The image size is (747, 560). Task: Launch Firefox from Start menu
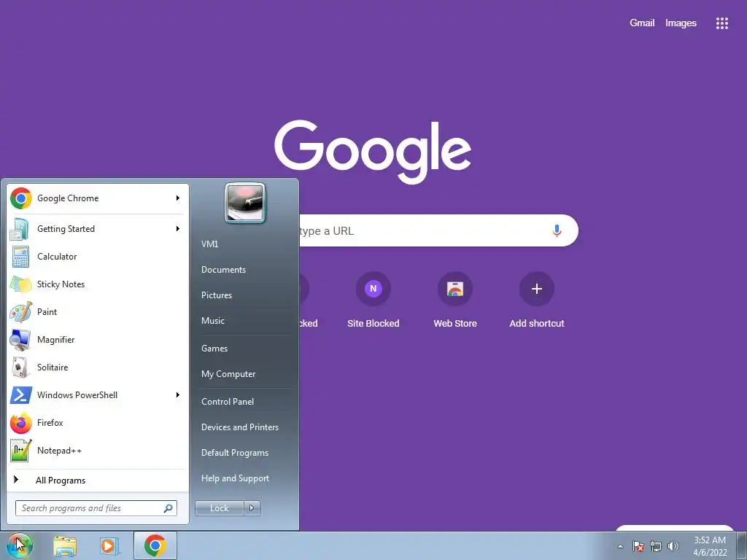pyautogui.click(x=98, y=423)
